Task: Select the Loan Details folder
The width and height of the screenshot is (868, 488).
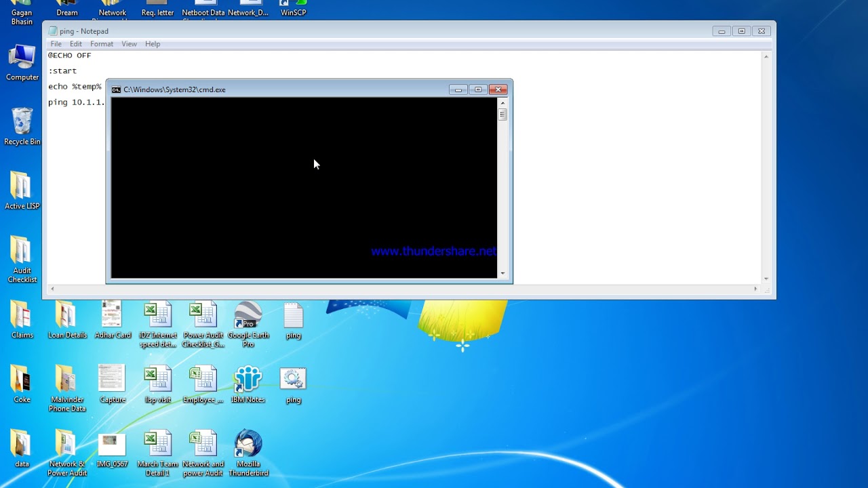Action: (67, 320)
